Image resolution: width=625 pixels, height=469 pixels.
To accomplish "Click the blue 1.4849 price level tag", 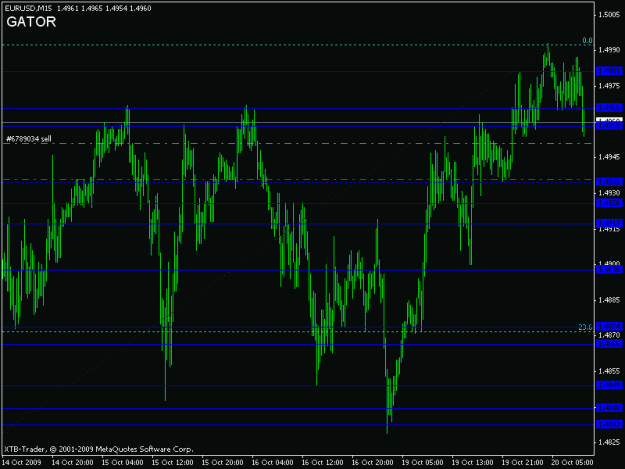I will 609,385.
